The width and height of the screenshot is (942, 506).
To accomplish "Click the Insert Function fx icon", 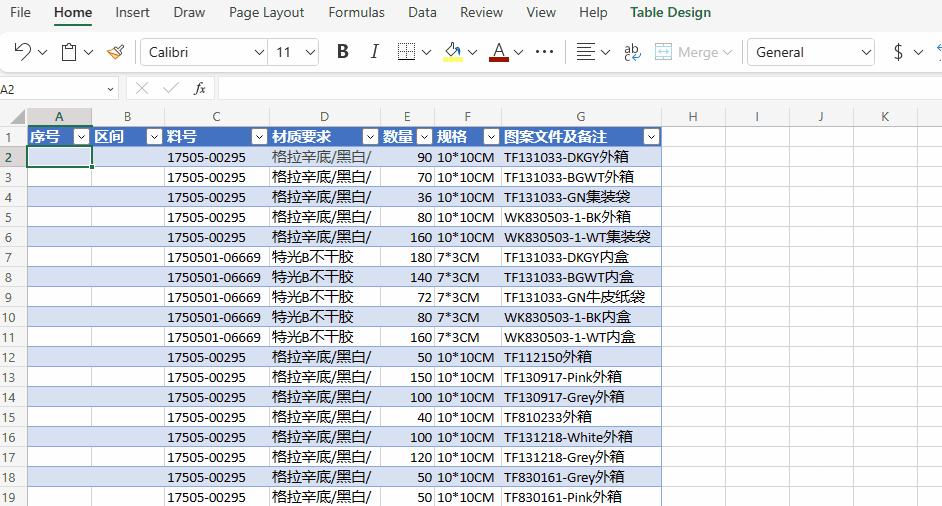I will [x=199, y=89].
